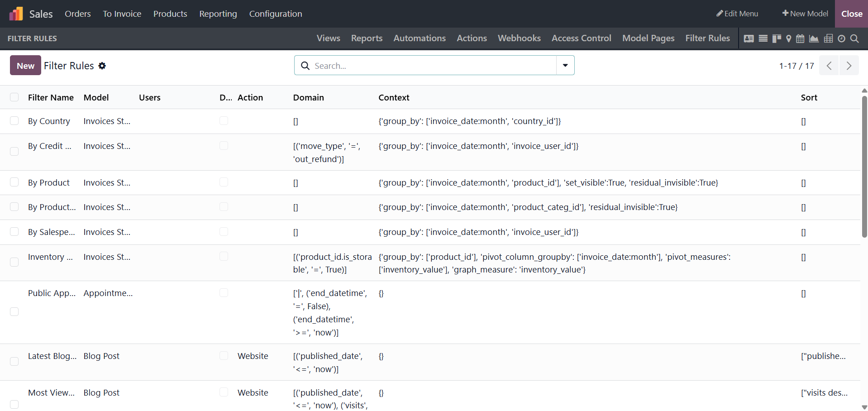The image size is (868, 411).
Task: Open the Activity clock view icon
Action: tap(841, 38)
